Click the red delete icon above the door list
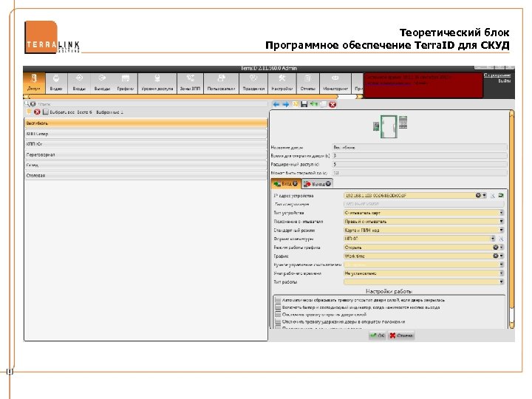532x399 pixels. [x=37, y=112]
